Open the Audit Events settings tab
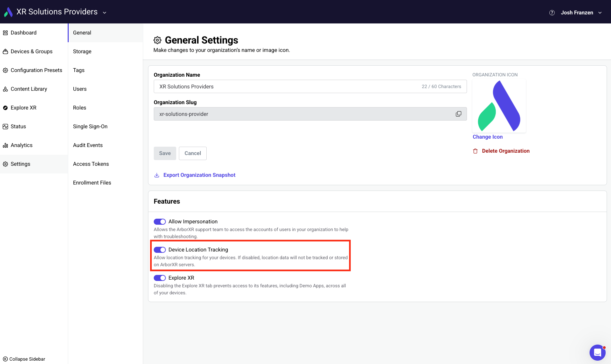Viewport: 611px width, 364px height. [x=106, y=145]
